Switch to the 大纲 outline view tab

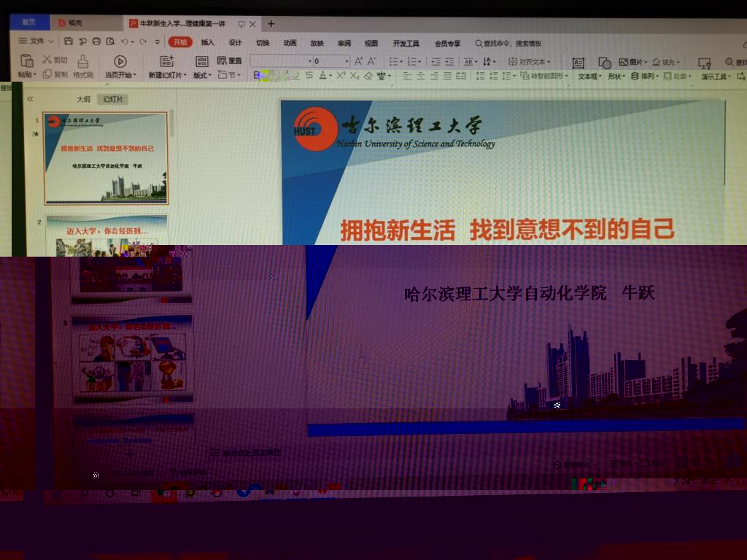(83, 99)
